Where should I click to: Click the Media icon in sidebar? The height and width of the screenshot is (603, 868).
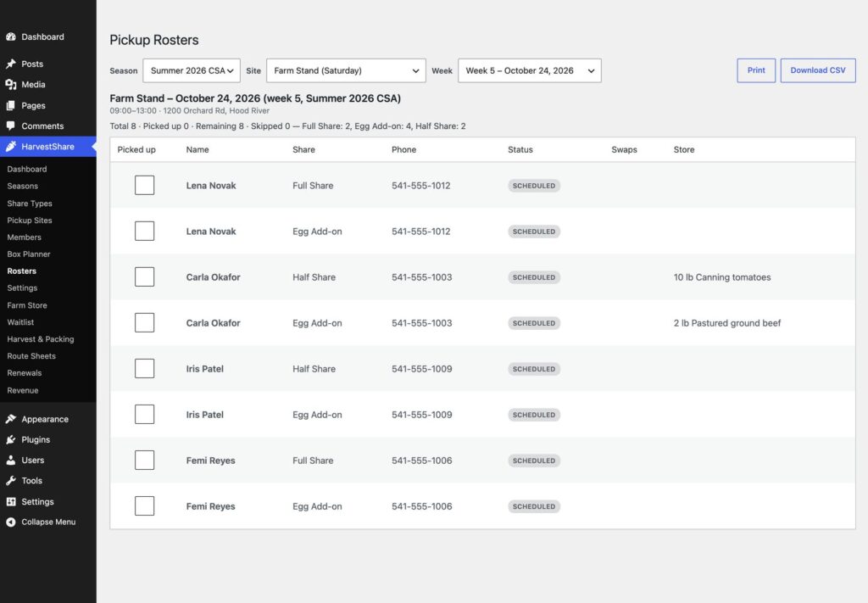coord(10,84)
